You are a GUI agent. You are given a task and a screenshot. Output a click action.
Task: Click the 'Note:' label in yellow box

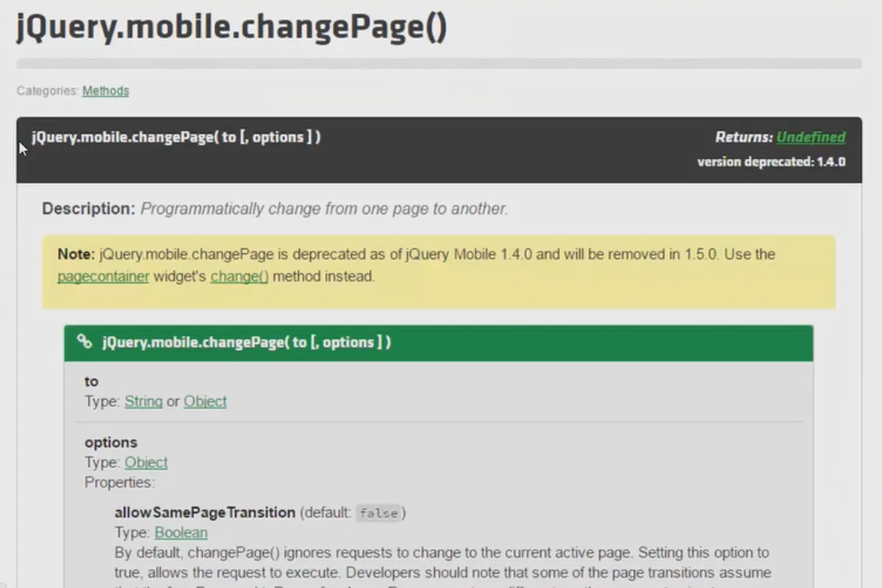tap(76, 254)
